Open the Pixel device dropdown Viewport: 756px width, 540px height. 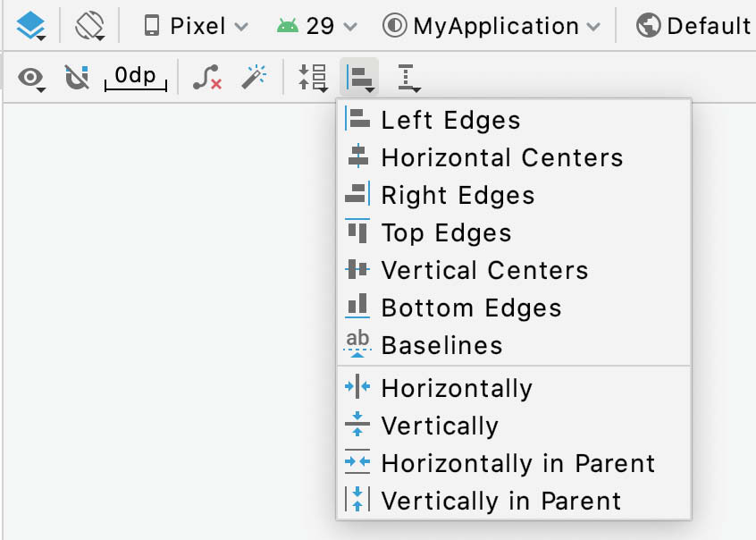pos(196,26)
